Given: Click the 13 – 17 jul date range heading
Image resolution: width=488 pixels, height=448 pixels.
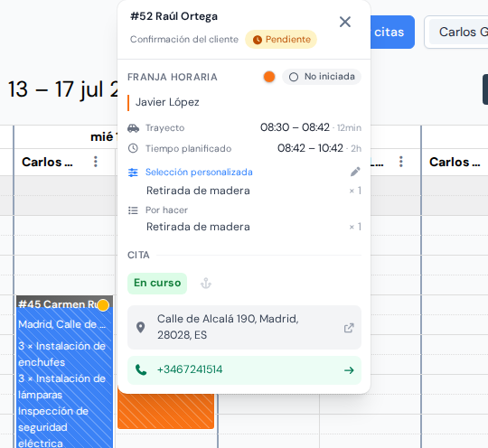Looking at the screenshot, I should coord(62,89).
